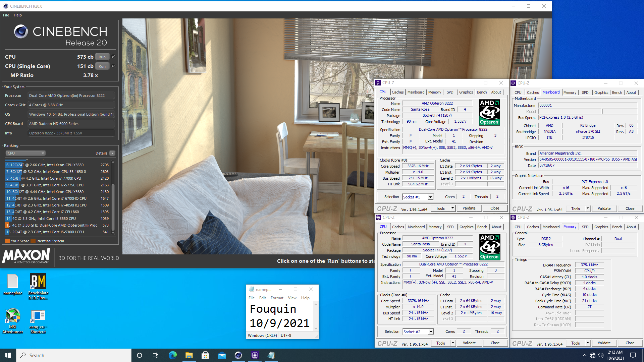
Task: Open Task View on the taskbar
Action: point(156,355)
